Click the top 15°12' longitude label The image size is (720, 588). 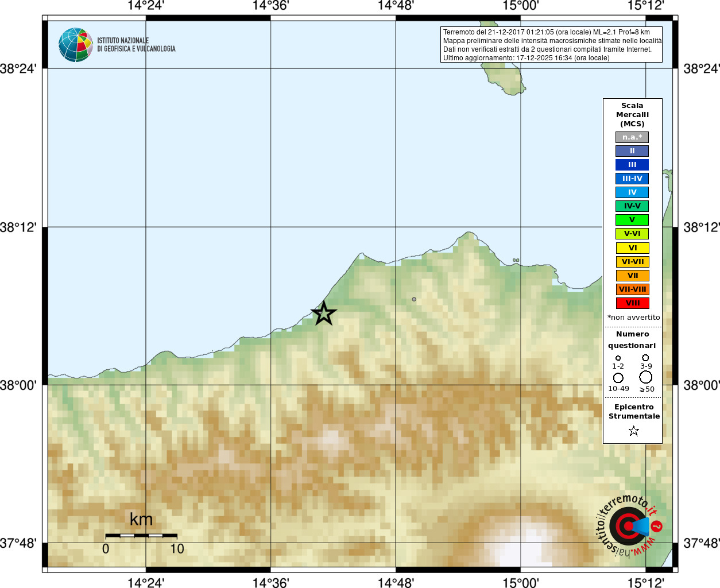tap(645, 6)
